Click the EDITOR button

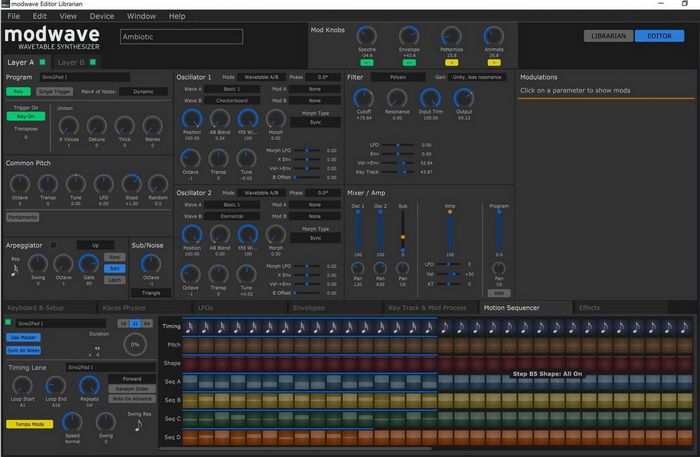[x=659, y=36]
